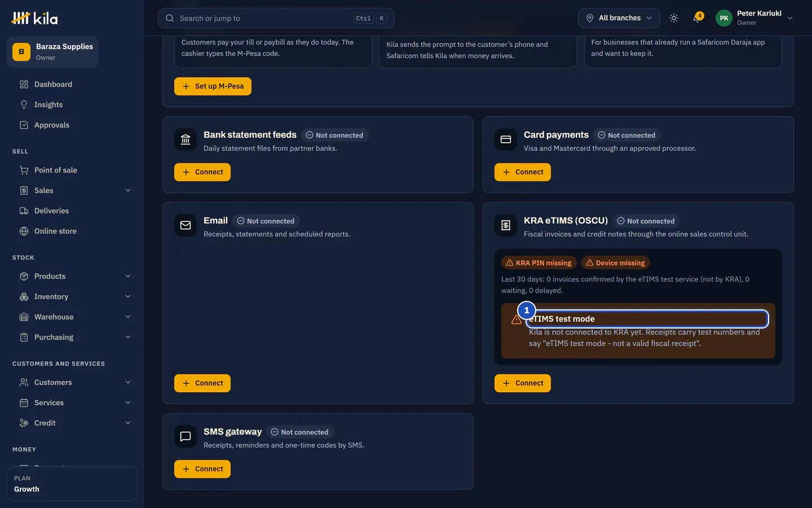
Task: Click the Card payments card icon
Action: point(506,139)
